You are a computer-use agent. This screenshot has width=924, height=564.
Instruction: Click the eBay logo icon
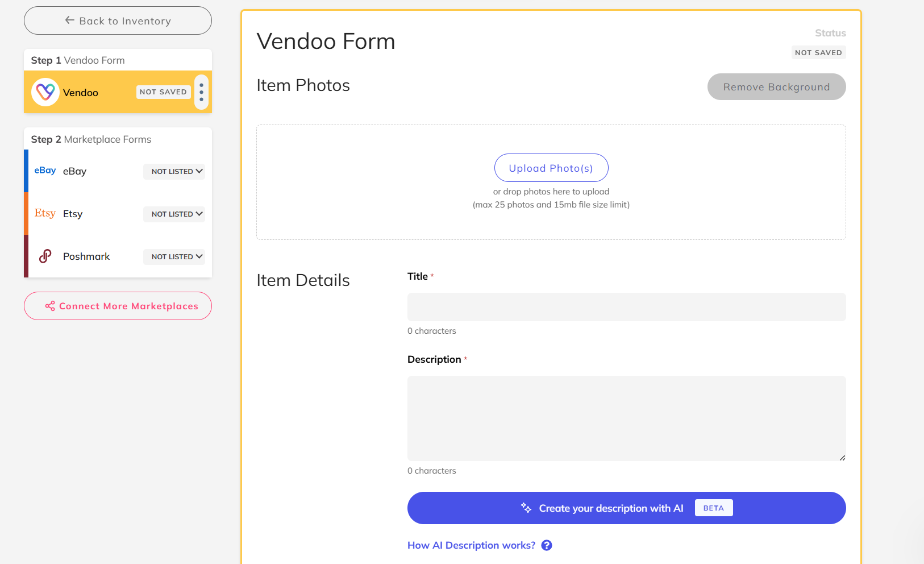45,171
